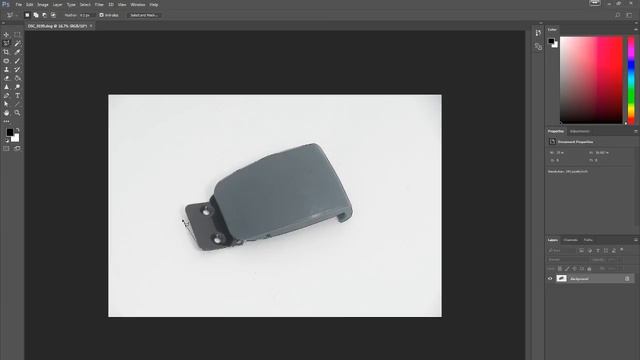Reset default foreground and background colors

7,140
